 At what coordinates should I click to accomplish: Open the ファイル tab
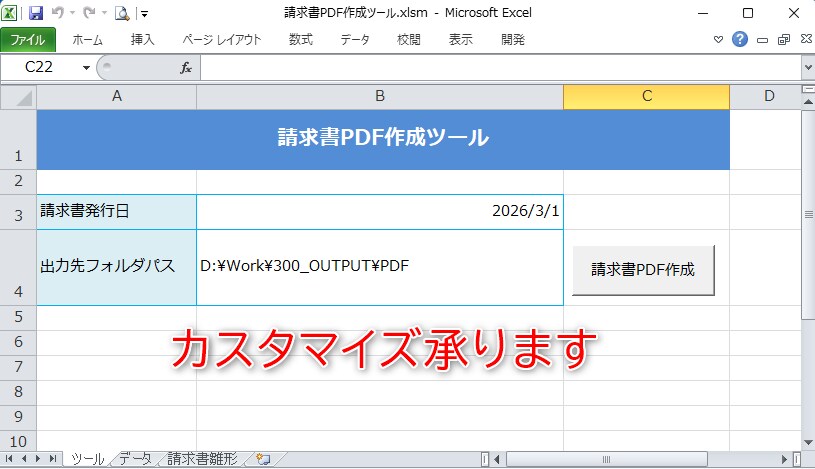pos(28,40)
